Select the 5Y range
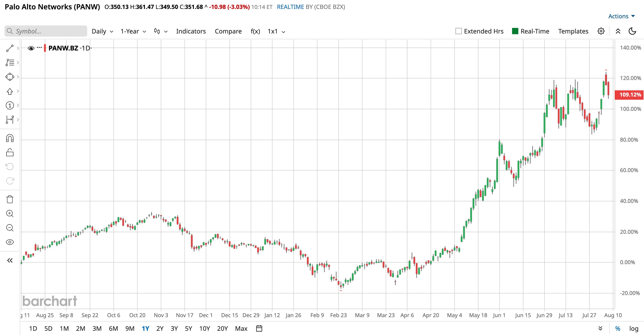 click(189, 329)
